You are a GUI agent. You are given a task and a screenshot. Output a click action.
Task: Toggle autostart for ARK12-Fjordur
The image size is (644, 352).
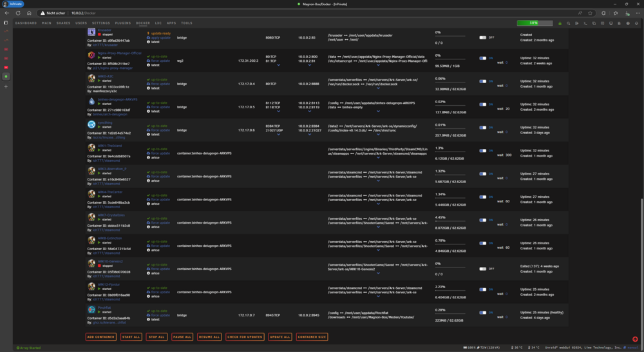(482, 289)
